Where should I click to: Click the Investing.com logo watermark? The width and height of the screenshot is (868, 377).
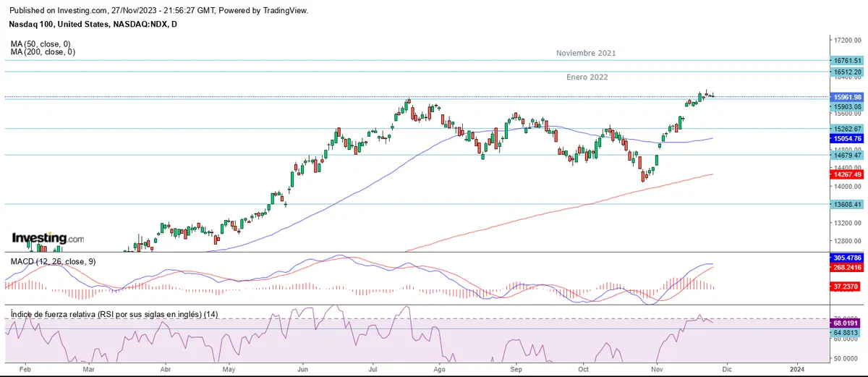coord(48,238)
